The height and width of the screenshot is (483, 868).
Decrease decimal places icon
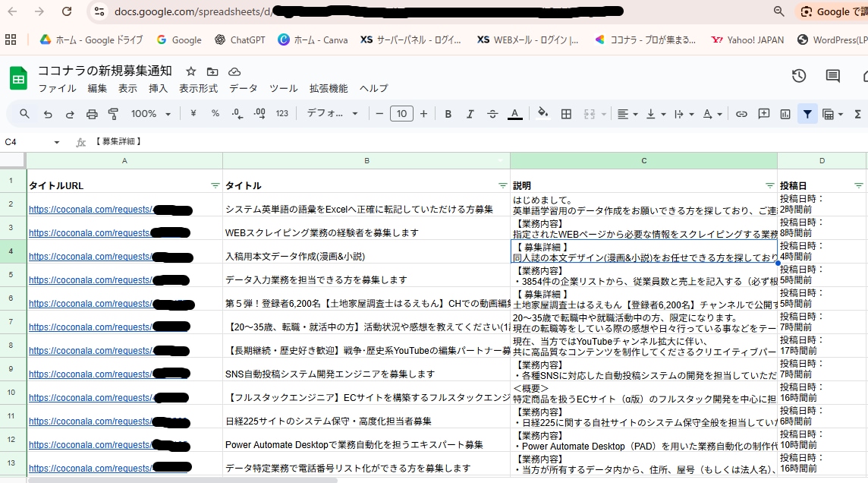pyautogui.click(x=237, y=114)
